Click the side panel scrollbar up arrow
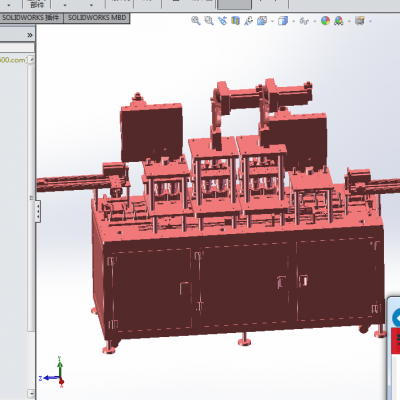 [31, 60]
